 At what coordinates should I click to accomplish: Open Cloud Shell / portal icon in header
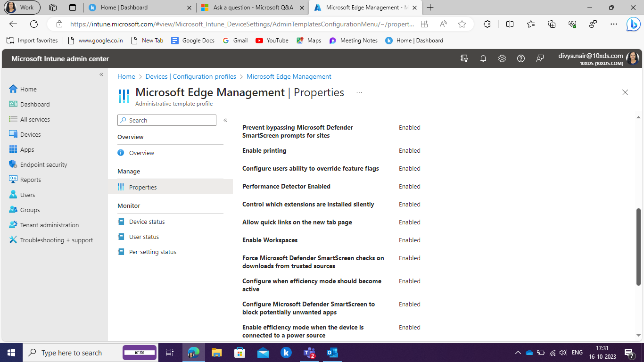tap(464, 58)
